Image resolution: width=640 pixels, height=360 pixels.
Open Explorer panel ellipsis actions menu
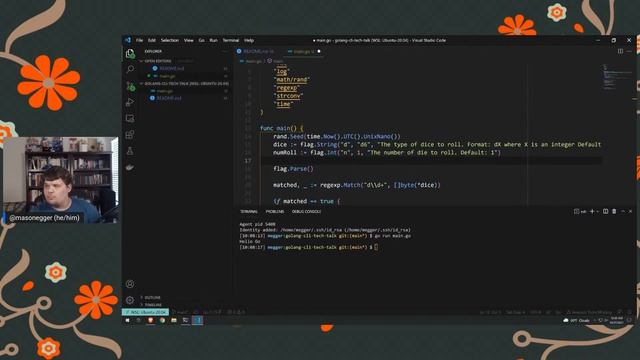click(x=225, y=51)
